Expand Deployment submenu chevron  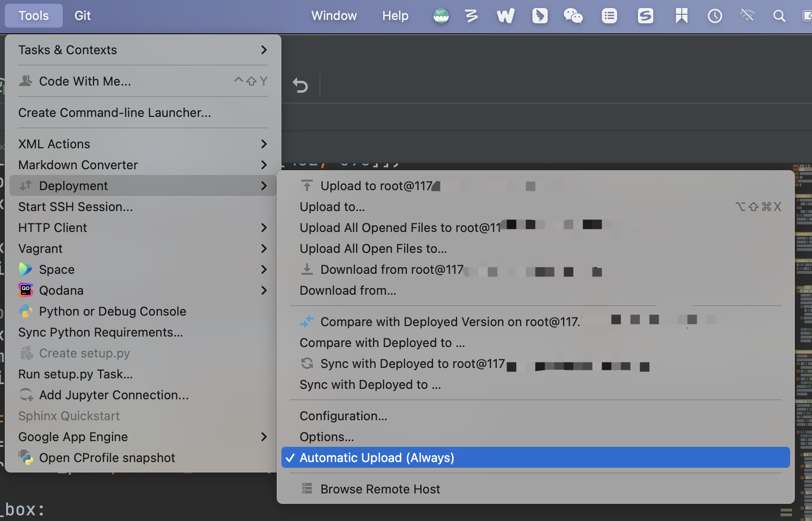pos(264,186)
